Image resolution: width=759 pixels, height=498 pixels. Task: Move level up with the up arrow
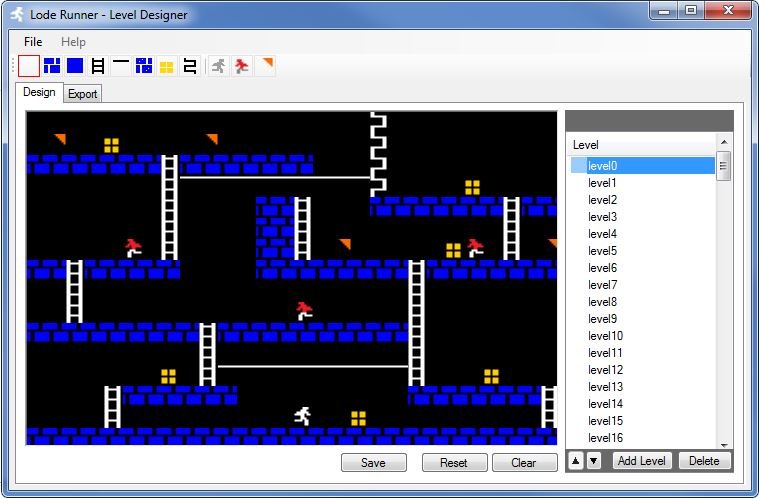pyautogui.click(x=575, y=461)
